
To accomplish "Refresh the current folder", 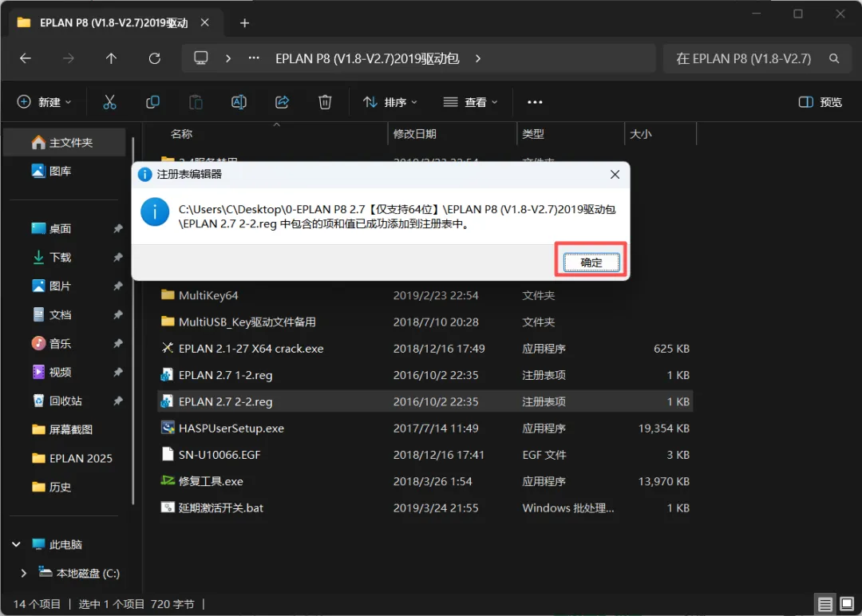I will tap(155, 58).
